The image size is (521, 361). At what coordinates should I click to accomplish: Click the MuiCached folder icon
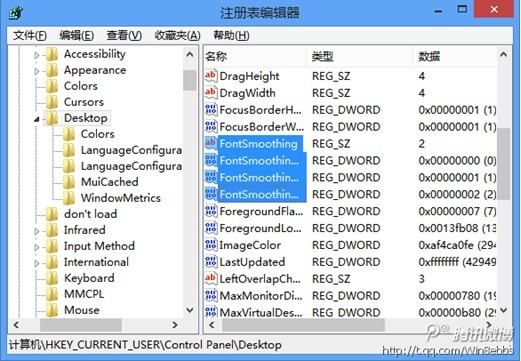[69, 182]
